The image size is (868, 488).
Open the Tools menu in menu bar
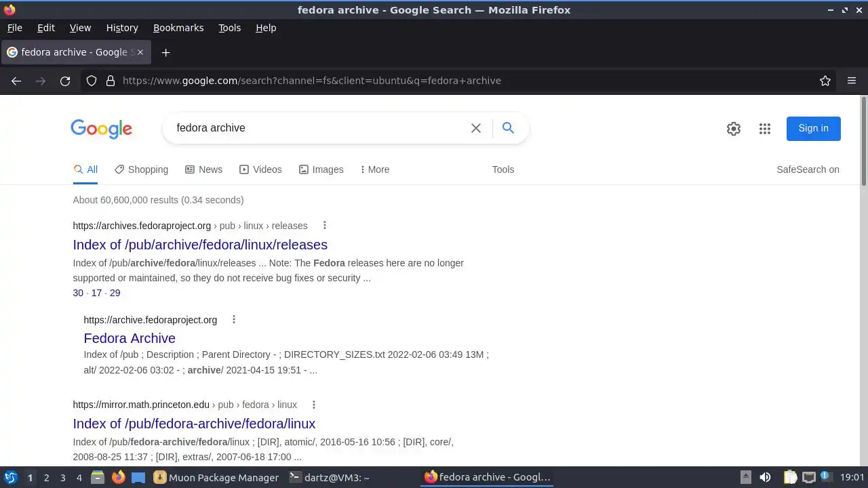[230, 28]
